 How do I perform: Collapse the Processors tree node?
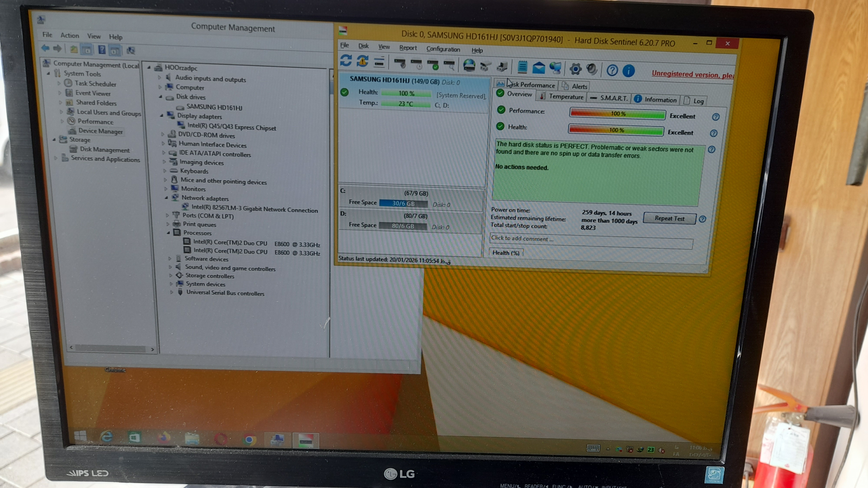point(169,232)
